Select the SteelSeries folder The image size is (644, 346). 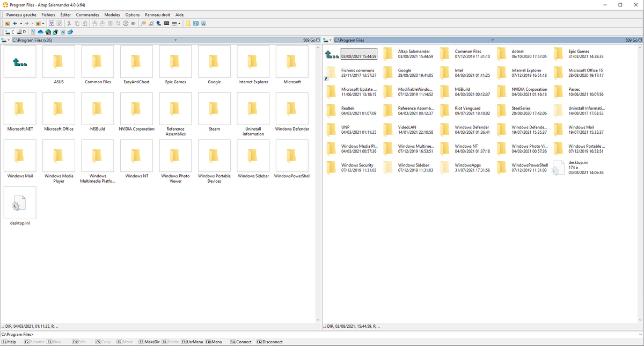coord(522,110)
